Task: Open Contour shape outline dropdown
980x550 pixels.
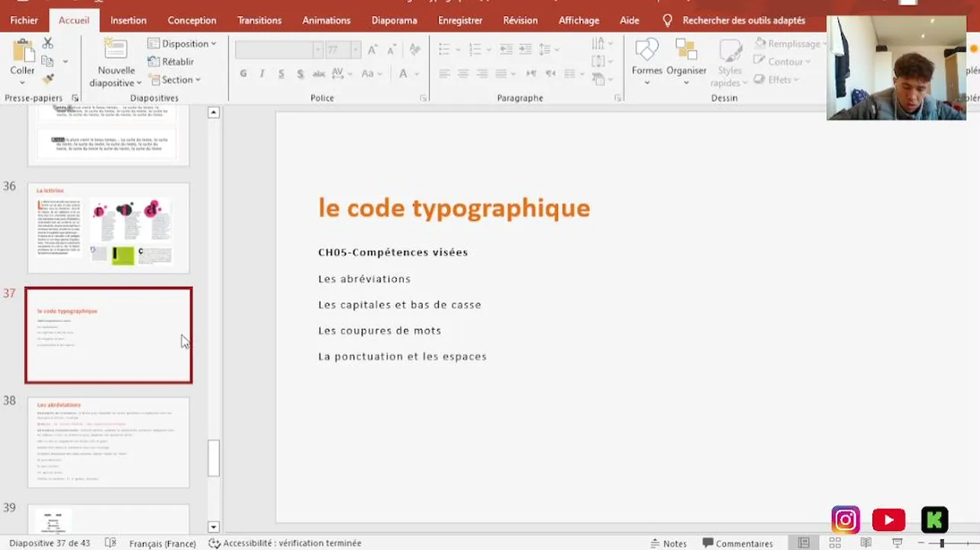Action: (x=782, y=61)
